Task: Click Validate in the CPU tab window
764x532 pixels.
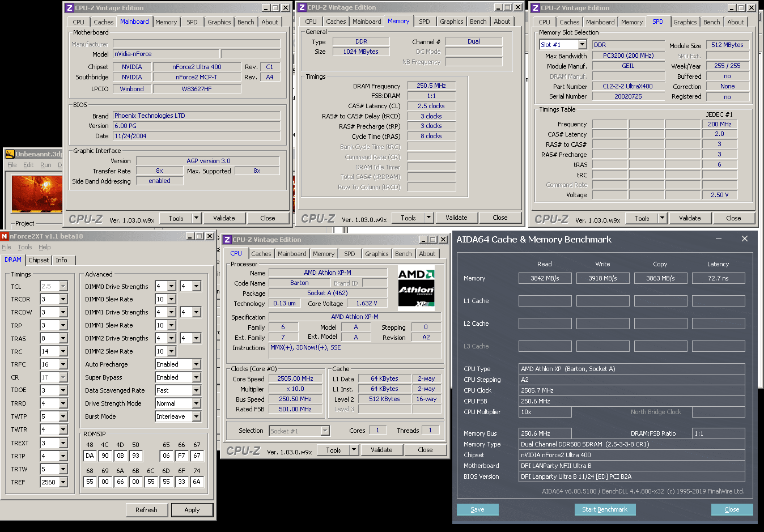Action: click(381, 450)
